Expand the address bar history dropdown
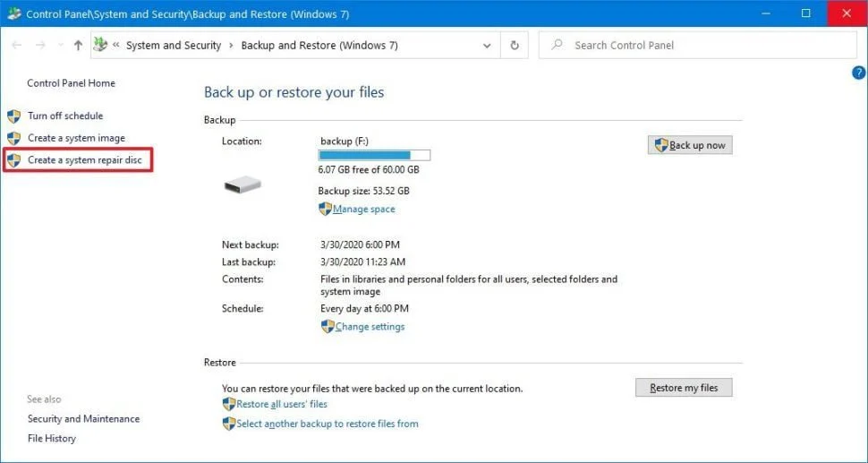 (487, 46)
